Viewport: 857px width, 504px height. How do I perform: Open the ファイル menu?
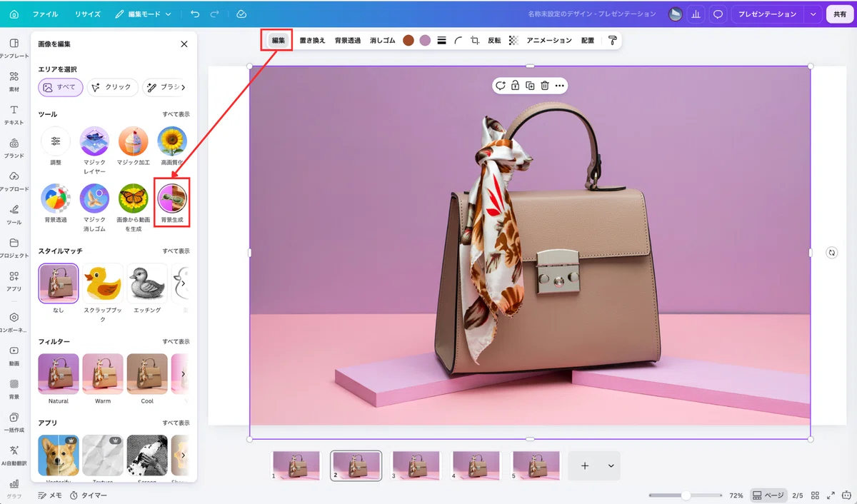click(46, 14)
